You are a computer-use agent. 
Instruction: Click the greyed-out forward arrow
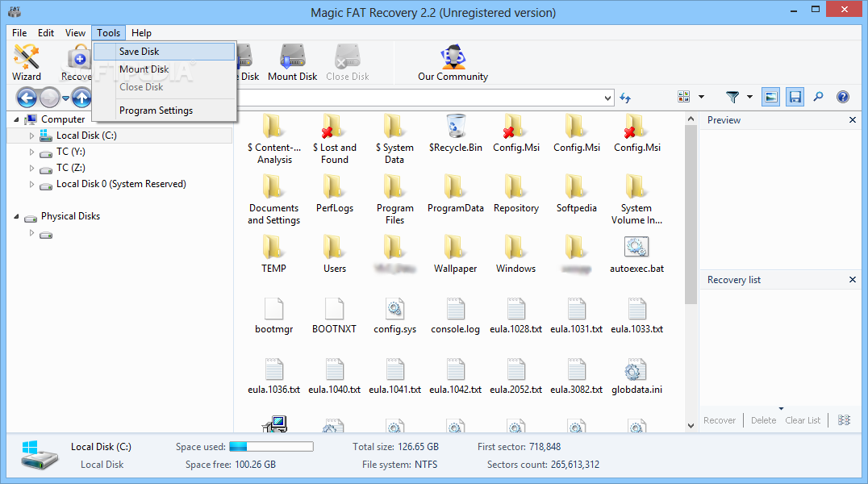pos(50,98)
